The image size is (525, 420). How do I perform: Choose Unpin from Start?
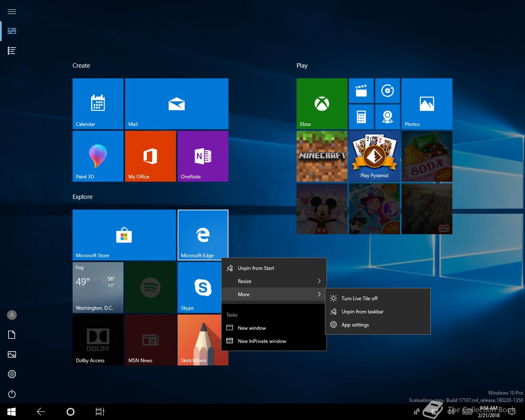[274, 268]
